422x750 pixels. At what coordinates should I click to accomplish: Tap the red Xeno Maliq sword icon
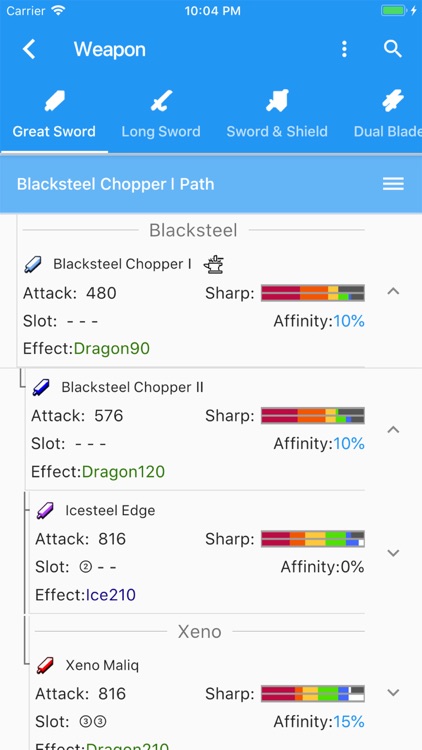(x=45, y=665)
